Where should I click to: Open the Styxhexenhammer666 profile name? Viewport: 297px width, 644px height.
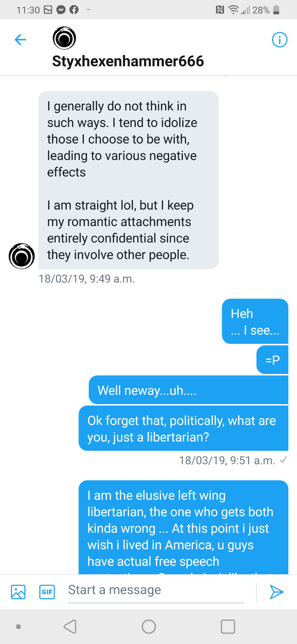pyautogui.click(x=128, y=61)
